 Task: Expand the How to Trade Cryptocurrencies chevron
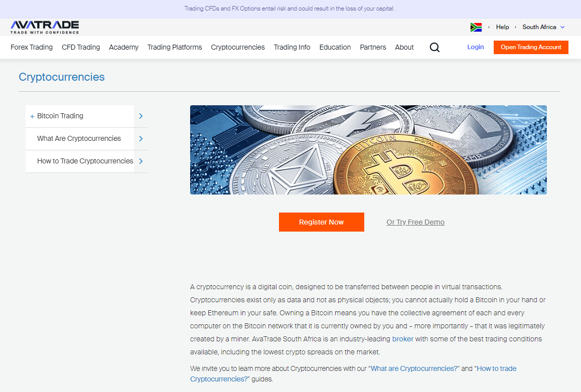click(140, 161)
